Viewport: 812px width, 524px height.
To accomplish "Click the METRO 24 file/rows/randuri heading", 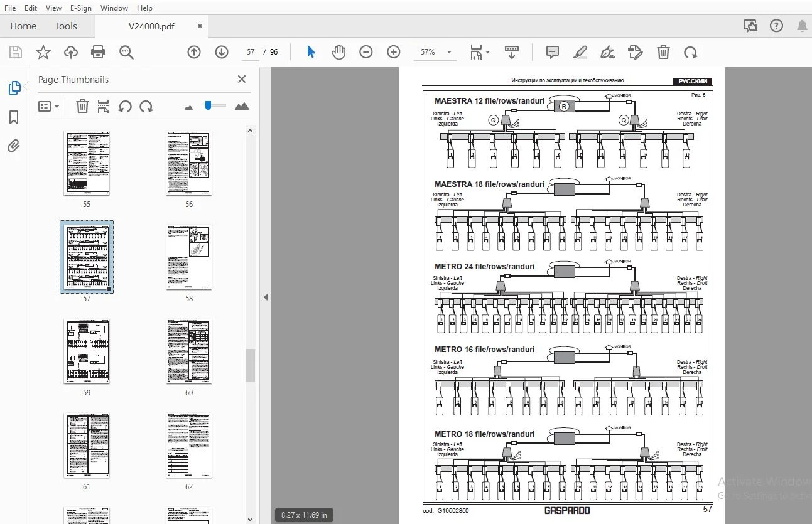I will pos(485,266).
